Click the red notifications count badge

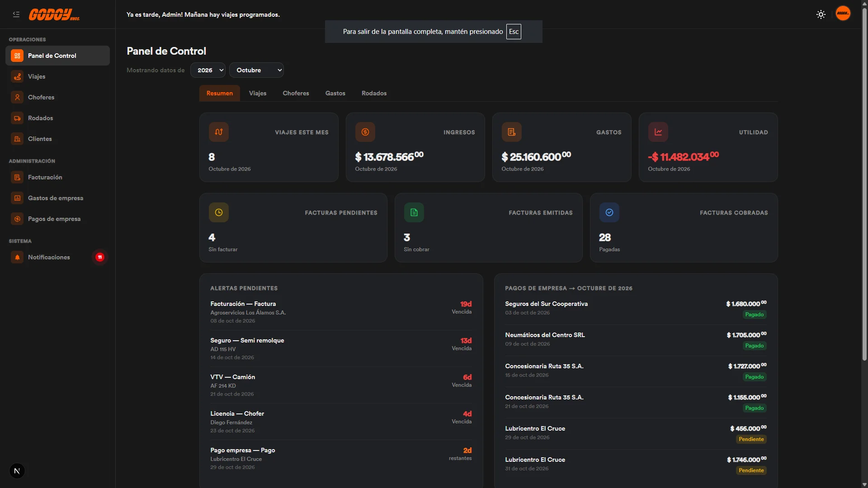(x=100, y=257)
